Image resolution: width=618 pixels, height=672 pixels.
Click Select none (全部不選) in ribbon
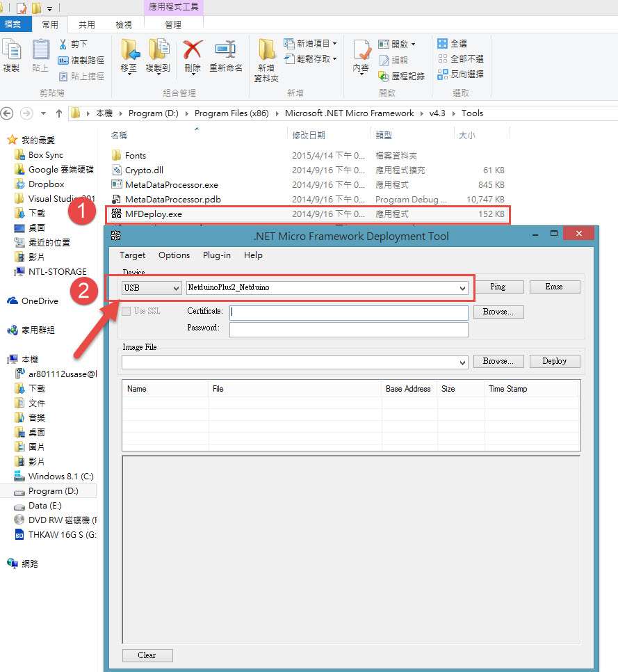pos(460,58)
